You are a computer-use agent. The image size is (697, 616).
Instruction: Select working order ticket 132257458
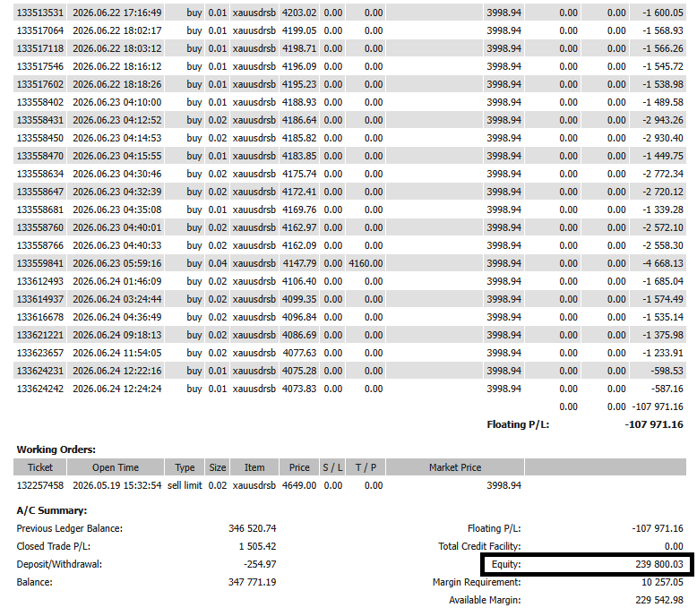coord(40,485)
